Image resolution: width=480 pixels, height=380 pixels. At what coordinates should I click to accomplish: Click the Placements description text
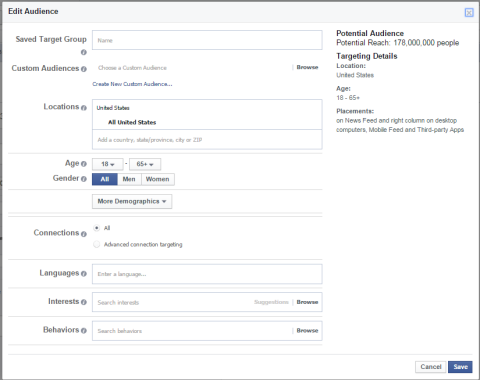click(x=400, y=125)
